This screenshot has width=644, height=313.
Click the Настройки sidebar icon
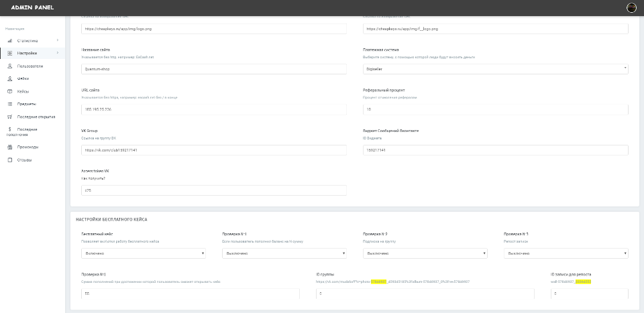click(10, 53)
